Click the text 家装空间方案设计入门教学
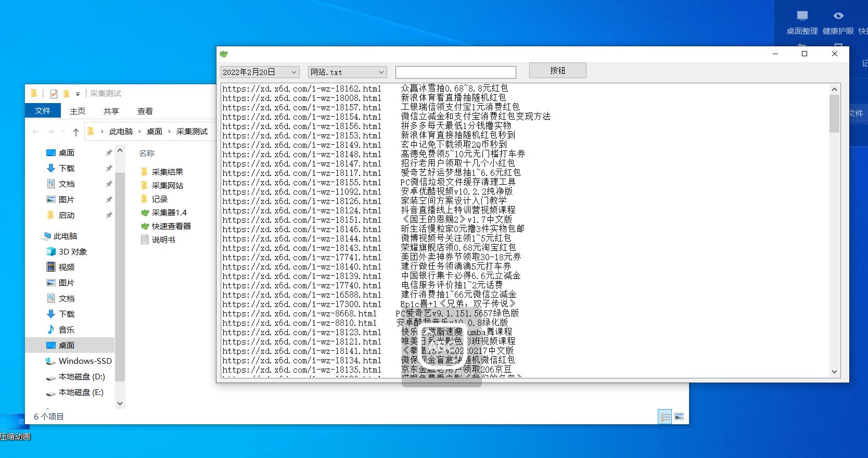This screenshot has height=458, width=868. point(454,201)
